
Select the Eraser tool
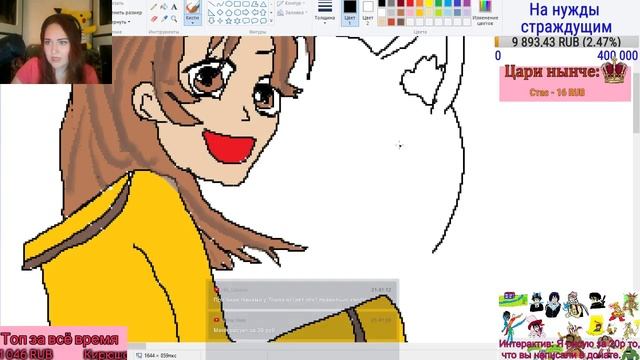coord(154,19)
